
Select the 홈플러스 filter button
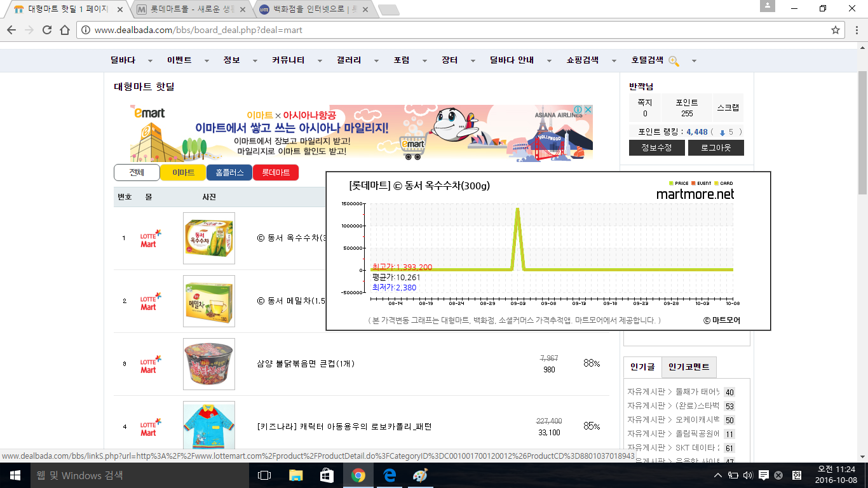click(229, 173)
